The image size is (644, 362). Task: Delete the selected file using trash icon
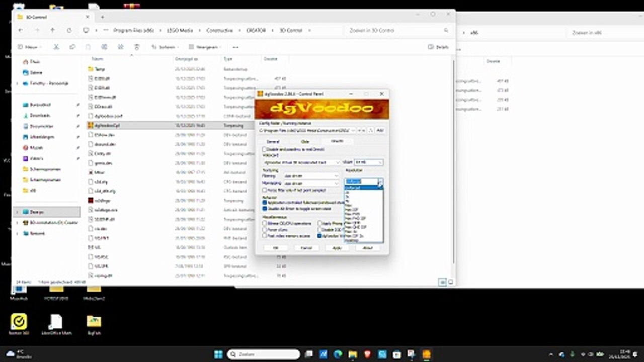pos(136,47)
